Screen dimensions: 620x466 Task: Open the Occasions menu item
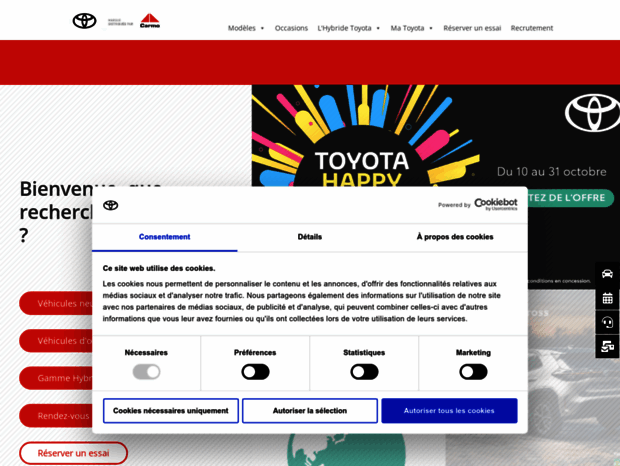click(291, 28)
